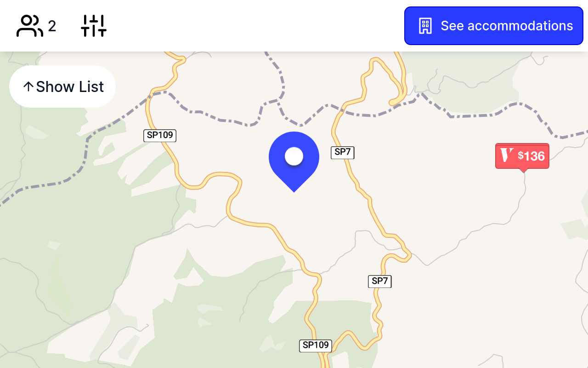Click the building icon in See accommodations
Screen dimensions: 588x368
pos(425,26)
